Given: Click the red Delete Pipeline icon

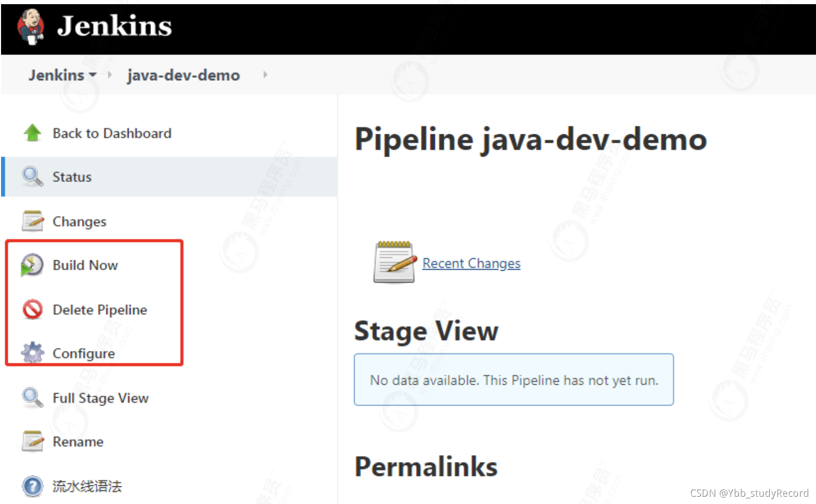Looking at the screenshot, I should (33, 310).
